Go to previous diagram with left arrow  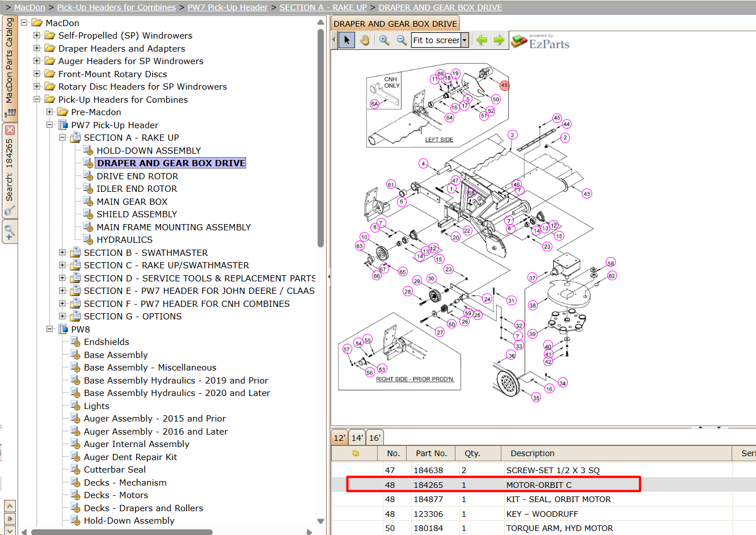coord(482,40)
